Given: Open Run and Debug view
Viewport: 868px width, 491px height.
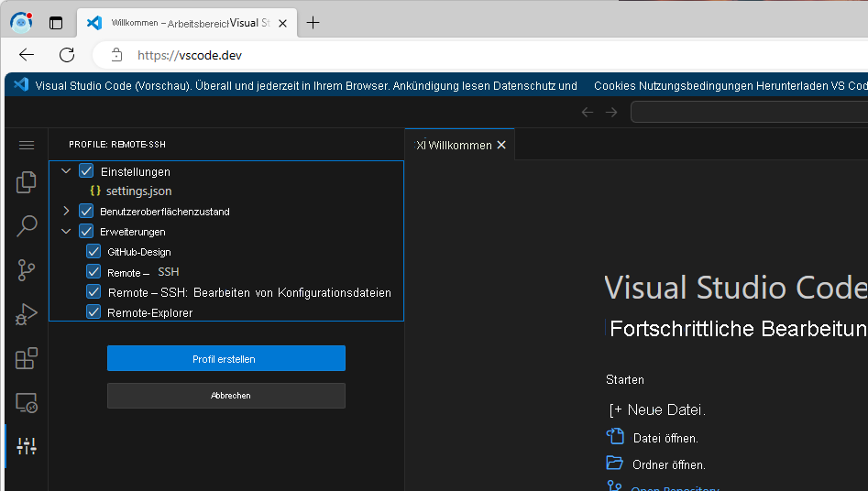Looking at the screenshot, I should 26,314.
